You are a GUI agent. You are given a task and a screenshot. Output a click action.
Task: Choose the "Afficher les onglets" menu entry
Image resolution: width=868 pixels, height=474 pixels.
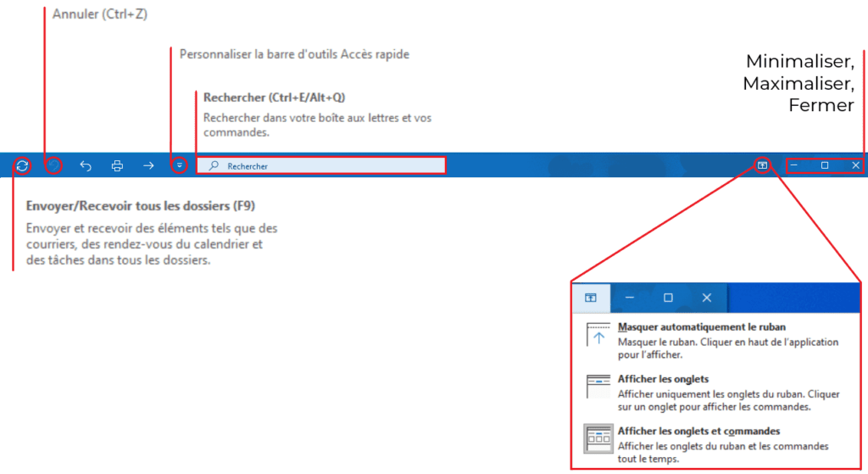[x=663, y=379]
